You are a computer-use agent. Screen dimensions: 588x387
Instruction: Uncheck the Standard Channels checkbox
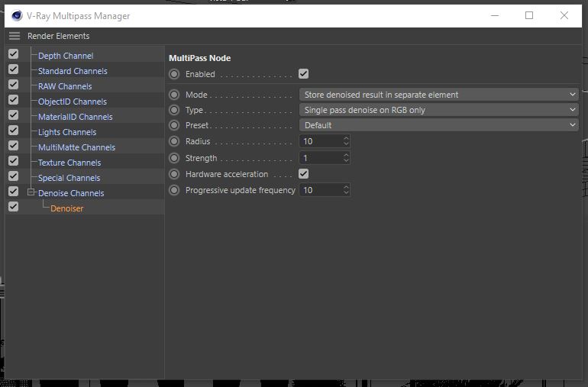coord(14,69)
